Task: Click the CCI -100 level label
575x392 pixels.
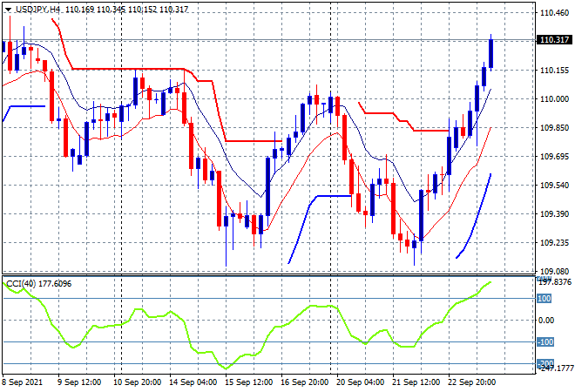Action: (x=545, y=342)
